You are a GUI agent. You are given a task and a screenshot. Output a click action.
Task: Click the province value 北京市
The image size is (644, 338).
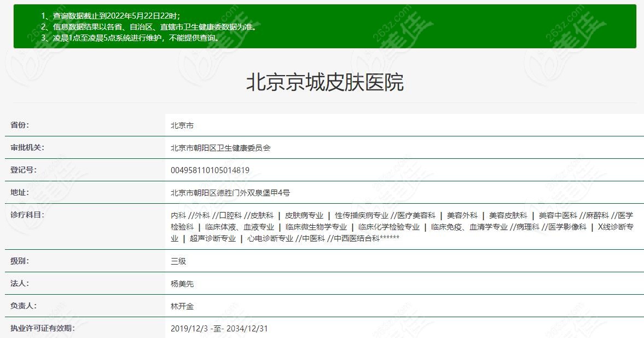pos(182,125)
